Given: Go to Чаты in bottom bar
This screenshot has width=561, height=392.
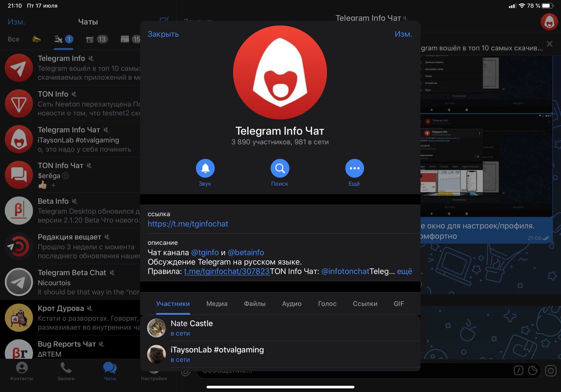Looking at the screenshot, I should point(110,371).
